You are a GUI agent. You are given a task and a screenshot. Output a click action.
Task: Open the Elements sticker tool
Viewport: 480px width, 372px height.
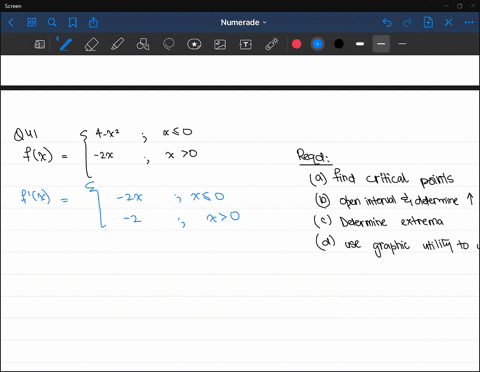[x=194, y=44]
